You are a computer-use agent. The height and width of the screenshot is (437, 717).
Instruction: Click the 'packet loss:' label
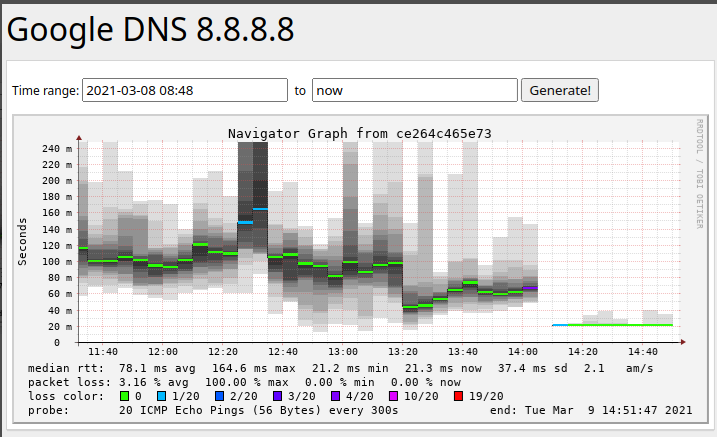(x=70, y=382)
